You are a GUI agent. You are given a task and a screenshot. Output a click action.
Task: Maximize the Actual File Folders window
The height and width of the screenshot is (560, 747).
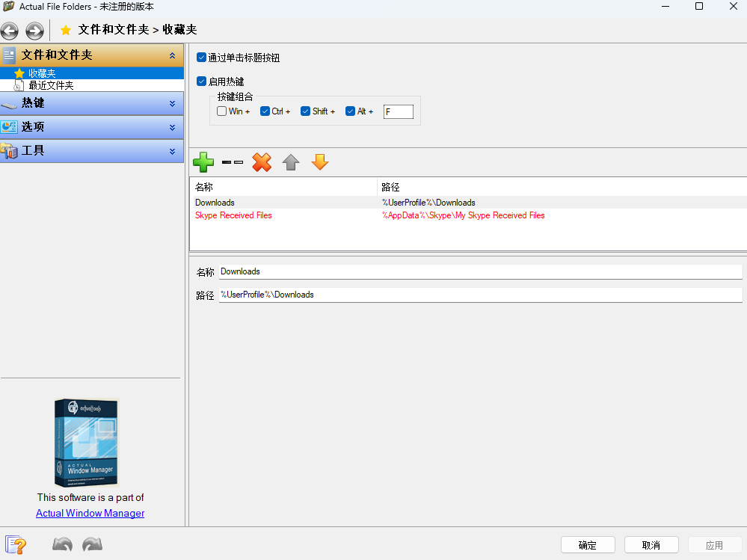click(x=699, y=6)
